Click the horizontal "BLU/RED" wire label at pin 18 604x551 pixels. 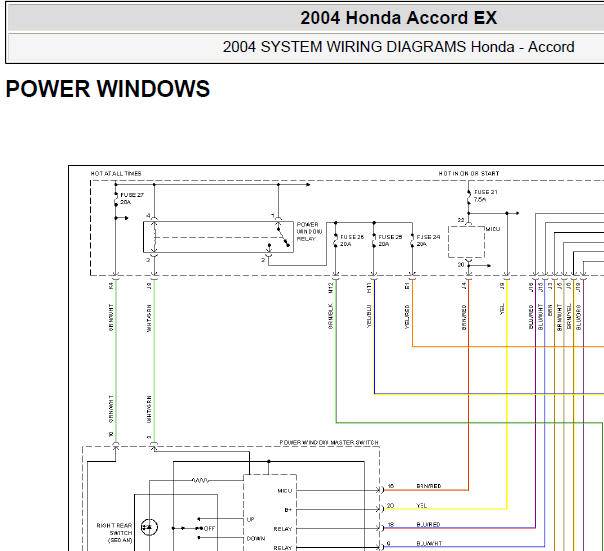click(428, 524)
